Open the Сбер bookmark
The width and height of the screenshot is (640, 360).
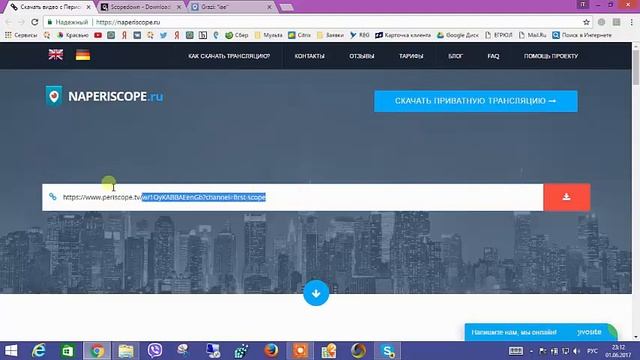237,36
